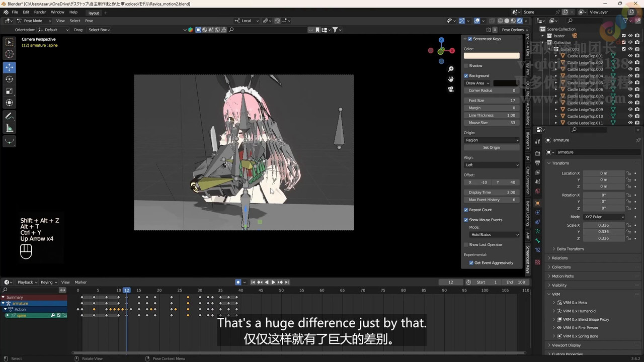Activate the Cursor tool
This screenshot has height=362, width=644.
point(10,54)
